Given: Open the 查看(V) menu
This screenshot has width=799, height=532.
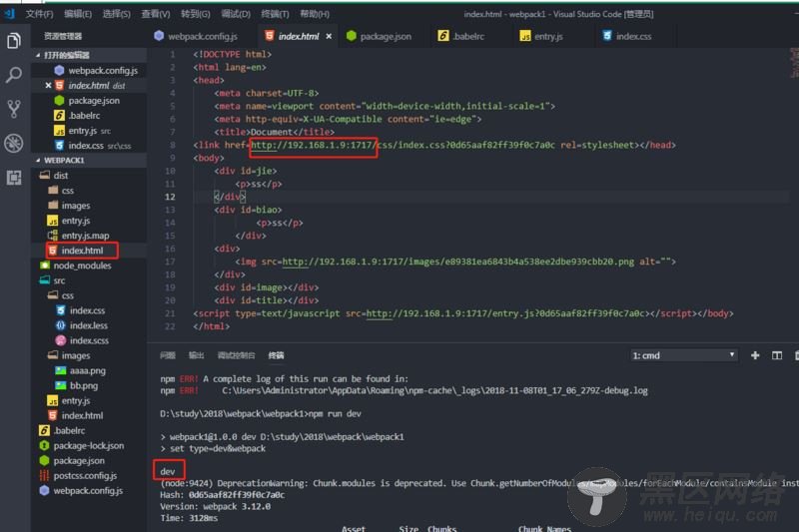Looking at the screenshot, I should click(156, 14).
